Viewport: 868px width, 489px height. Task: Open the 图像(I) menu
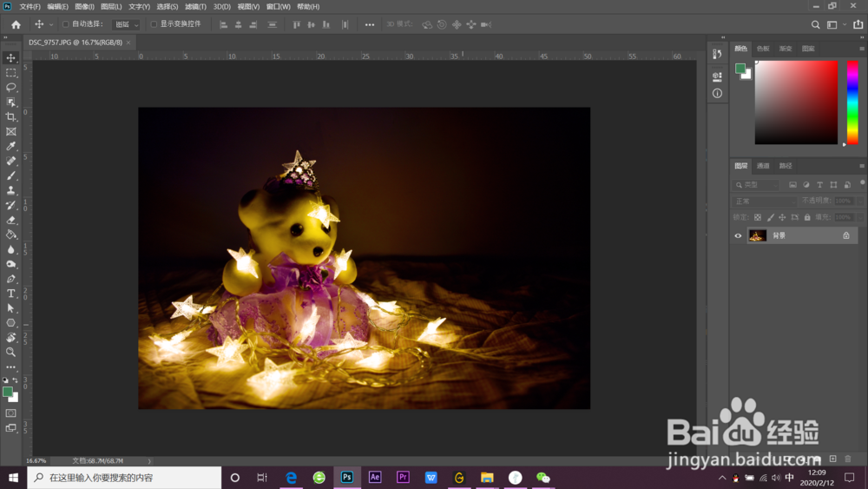[x=84, y=7]
